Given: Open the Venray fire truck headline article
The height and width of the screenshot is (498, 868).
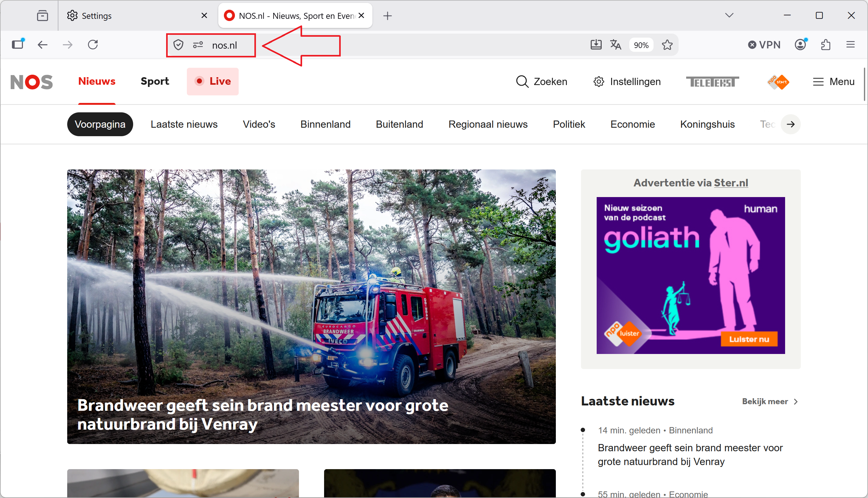Looking at the screenshot, I should (x=311, y=307).
